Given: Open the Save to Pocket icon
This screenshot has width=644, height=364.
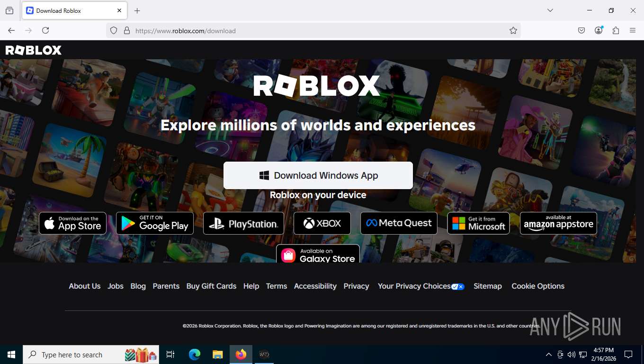Looking at the screenshot, I should pos(581,30).
